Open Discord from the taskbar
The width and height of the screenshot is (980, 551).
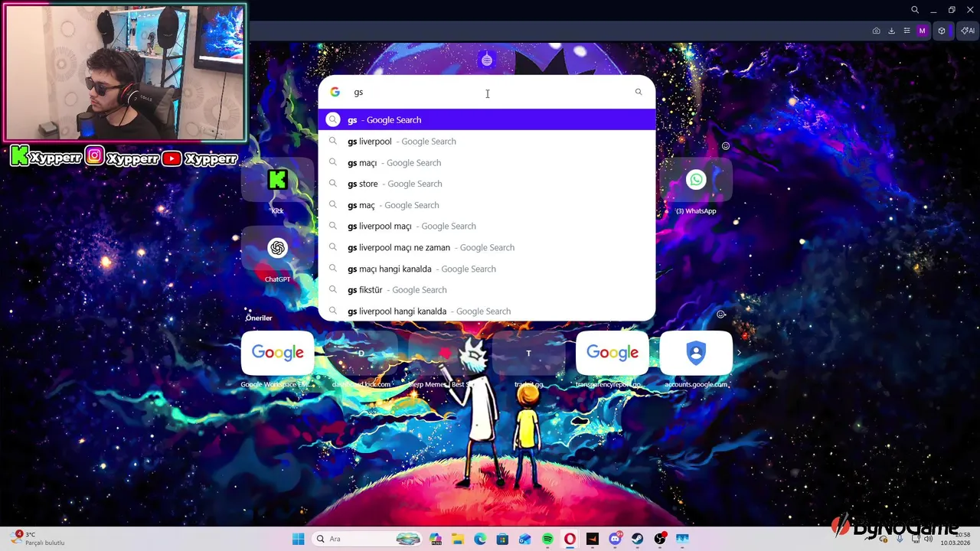(x=615, y=539)
